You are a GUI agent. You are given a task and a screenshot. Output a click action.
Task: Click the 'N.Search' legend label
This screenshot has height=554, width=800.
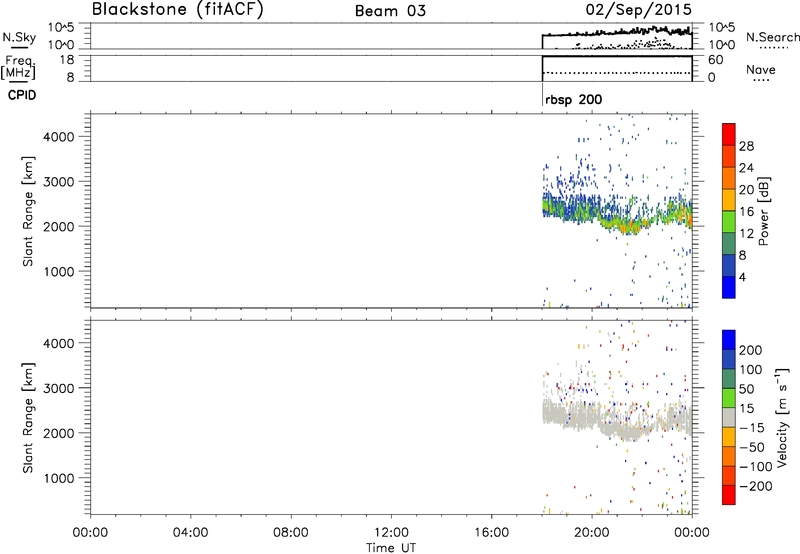pos(772,37)
